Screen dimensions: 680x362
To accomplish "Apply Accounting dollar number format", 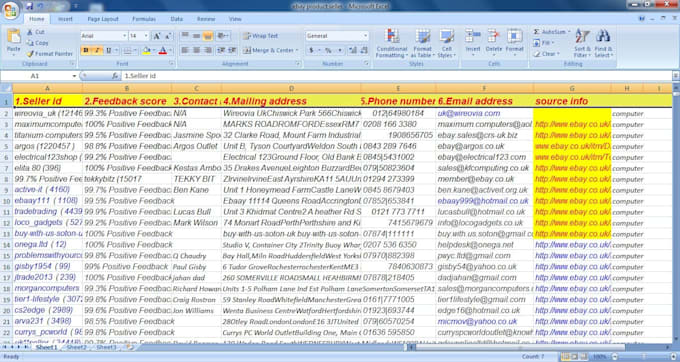I will tap(311, 50).
